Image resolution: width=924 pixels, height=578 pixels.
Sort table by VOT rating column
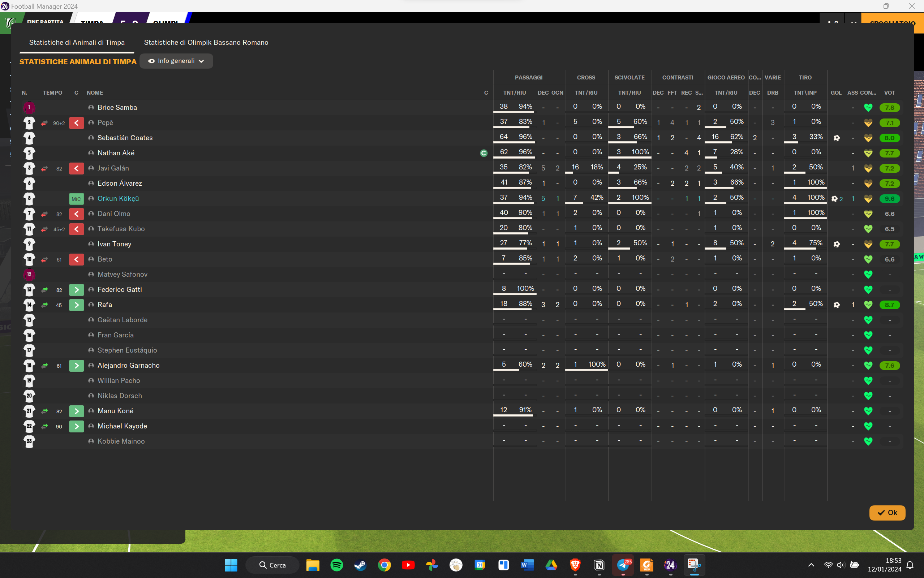coord(889,93)
